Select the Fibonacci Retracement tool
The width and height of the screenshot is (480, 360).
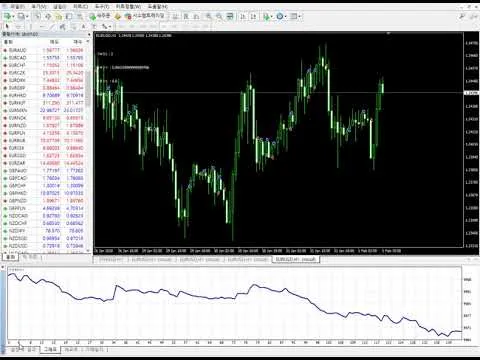click(x=73, y=26)
